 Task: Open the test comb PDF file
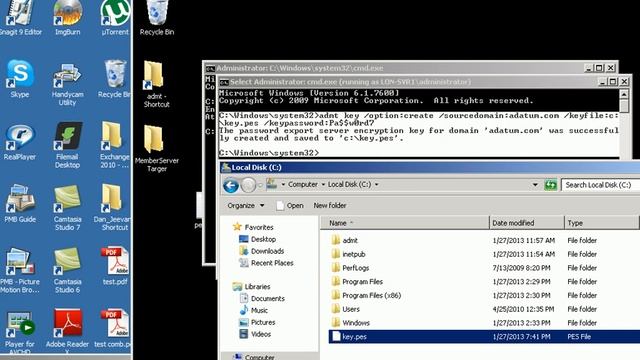[113, 329]
